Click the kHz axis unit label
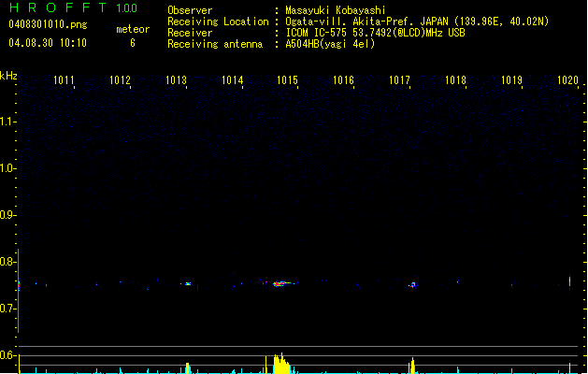Screen dimensions: 588x374 (x=8, y=76)
